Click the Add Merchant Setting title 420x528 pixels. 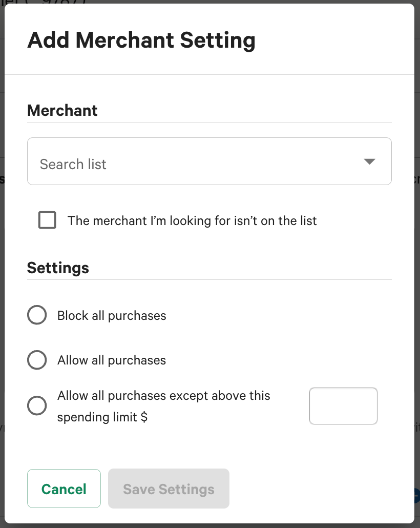pyautogui.click(x=141, y=40)
